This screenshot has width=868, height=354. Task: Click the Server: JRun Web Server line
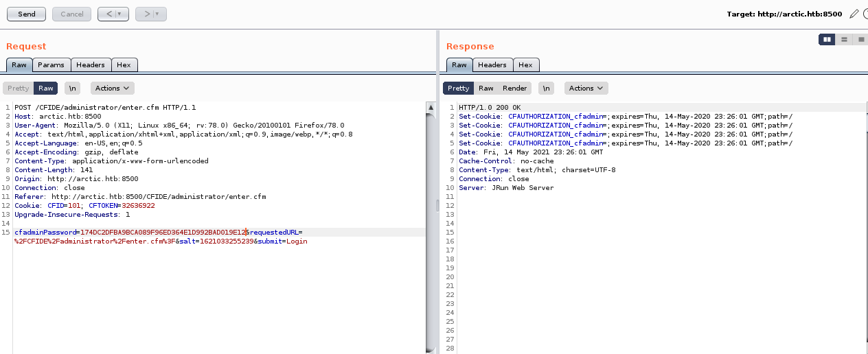click(x=506, y=188)
